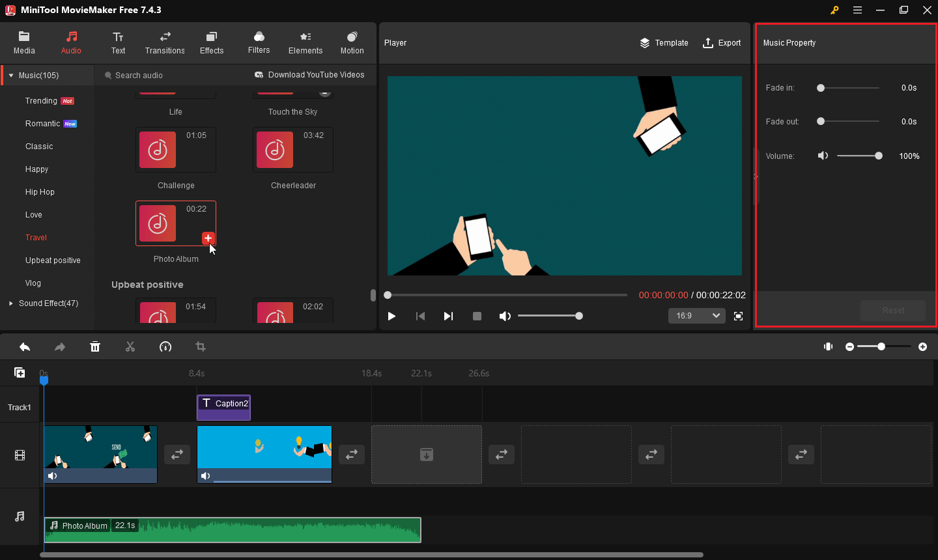Adjust the player volume slider
Viewport: 938px width, 560px height.
coord(549,316)
